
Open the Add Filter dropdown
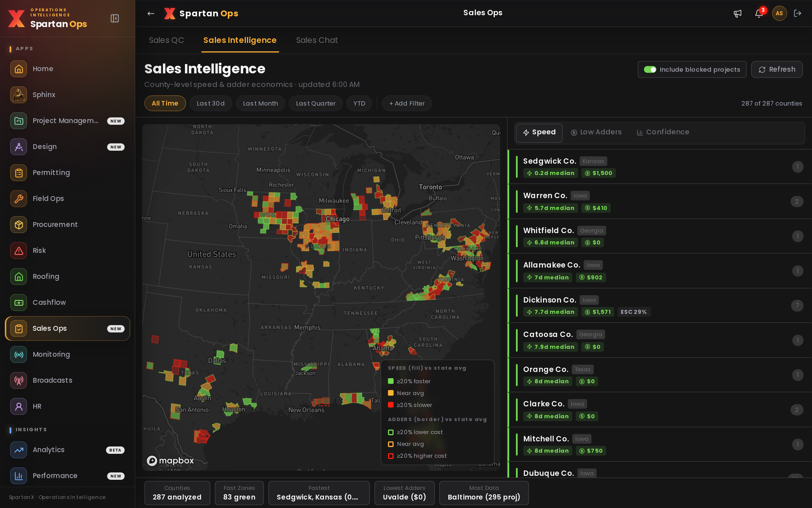(x=407, y=104)
